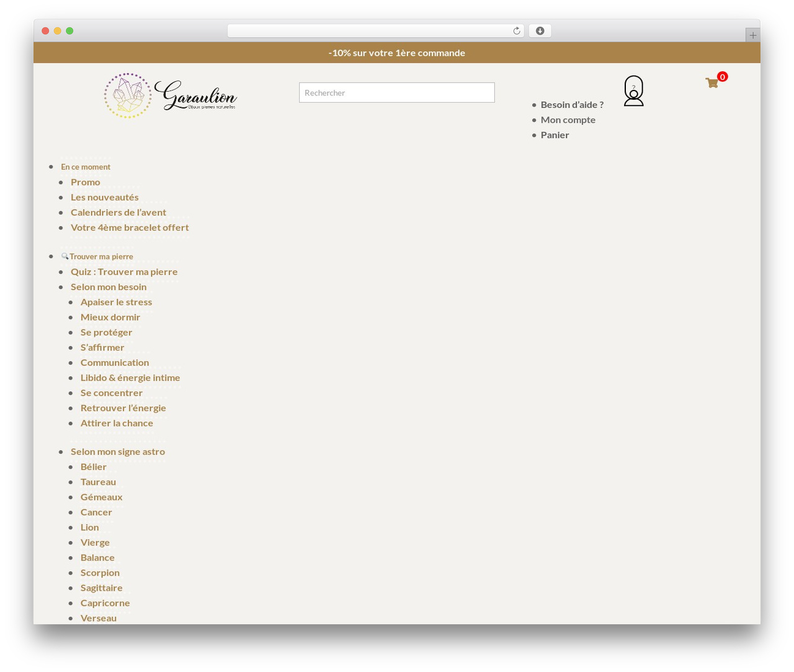
Task: Open Libido & énergie intime
Action: [x=130, y=378]
